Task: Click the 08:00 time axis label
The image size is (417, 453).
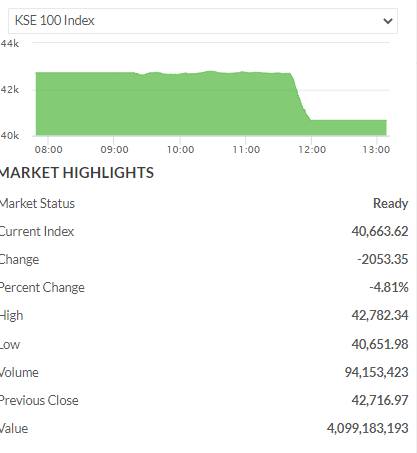Action: 49,149
